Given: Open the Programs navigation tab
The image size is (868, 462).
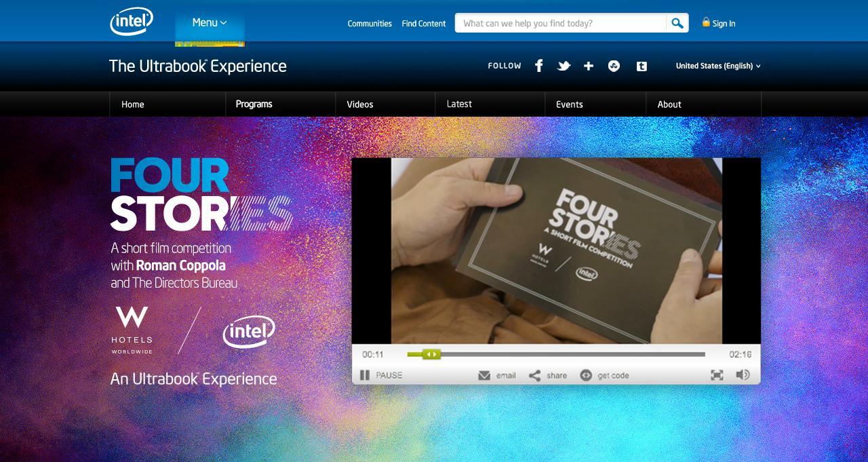Looking at the screenshot, I should tap(254, 104).
